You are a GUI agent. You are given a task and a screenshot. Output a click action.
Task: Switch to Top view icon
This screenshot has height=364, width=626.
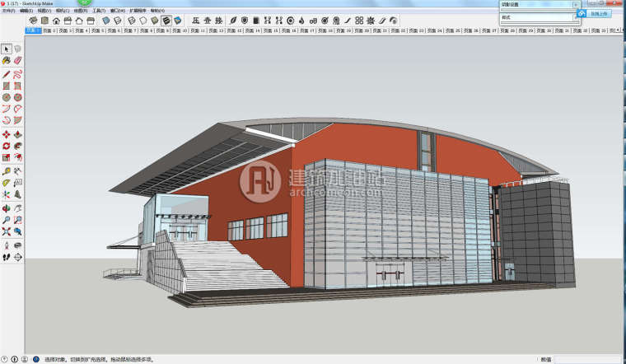(44, 20)
